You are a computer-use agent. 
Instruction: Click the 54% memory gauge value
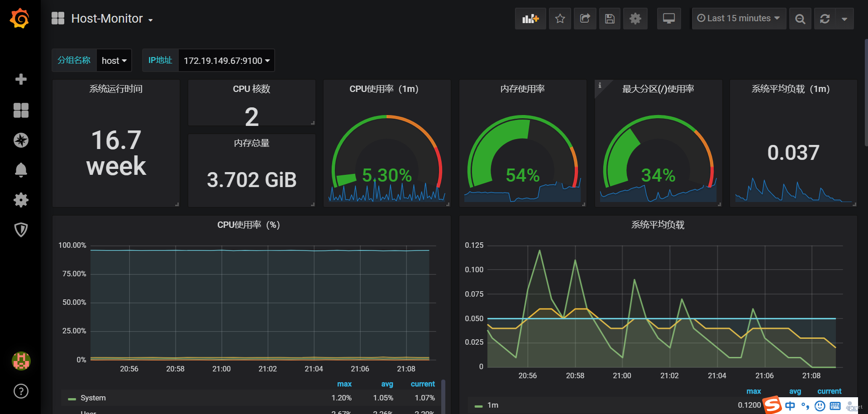pyautogui.click(x=523, y=175)
